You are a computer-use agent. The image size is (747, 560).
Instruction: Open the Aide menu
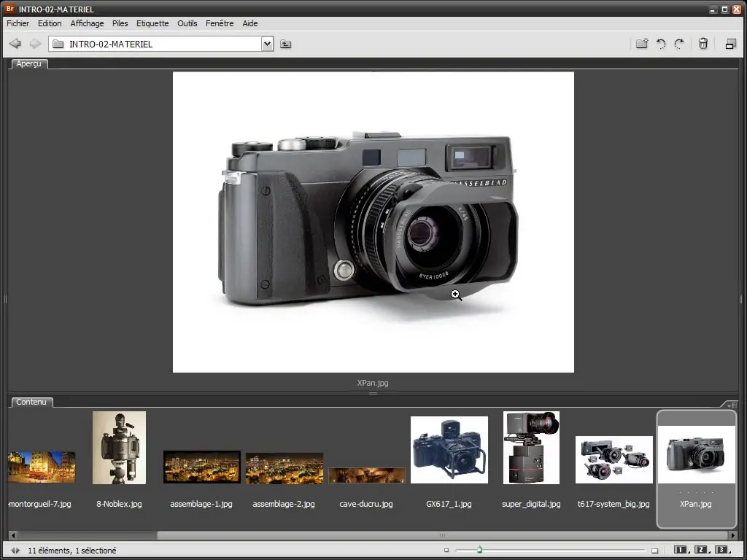point(250,23)
